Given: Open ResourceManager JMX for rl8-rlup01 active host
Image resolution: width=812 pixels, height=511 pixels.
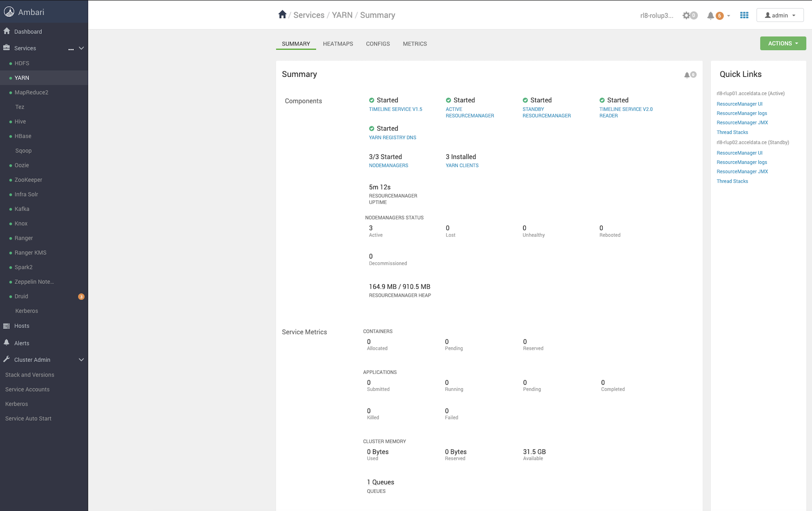Looking at the screenshot, I should pos(742,123).
